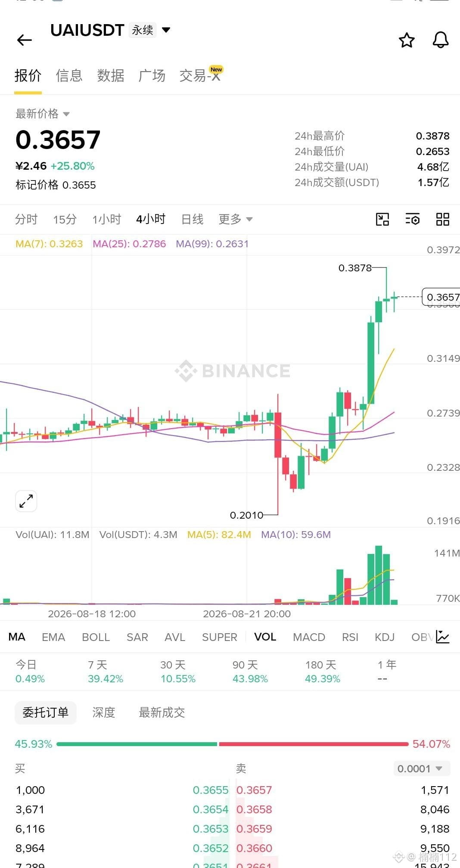This screenshot has width=460, height=868.
Task: Tap ask price 0.3659
Action: [x=254, y=829]
